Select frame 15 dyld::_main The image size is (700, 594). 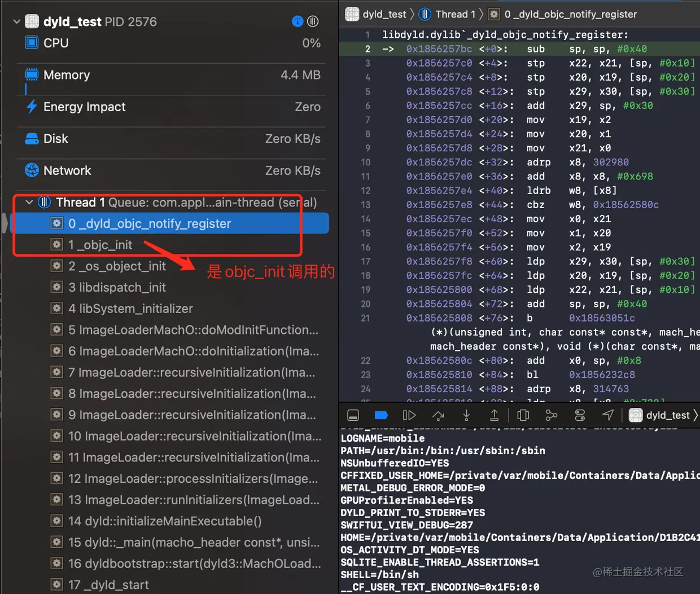pos(169,542)
